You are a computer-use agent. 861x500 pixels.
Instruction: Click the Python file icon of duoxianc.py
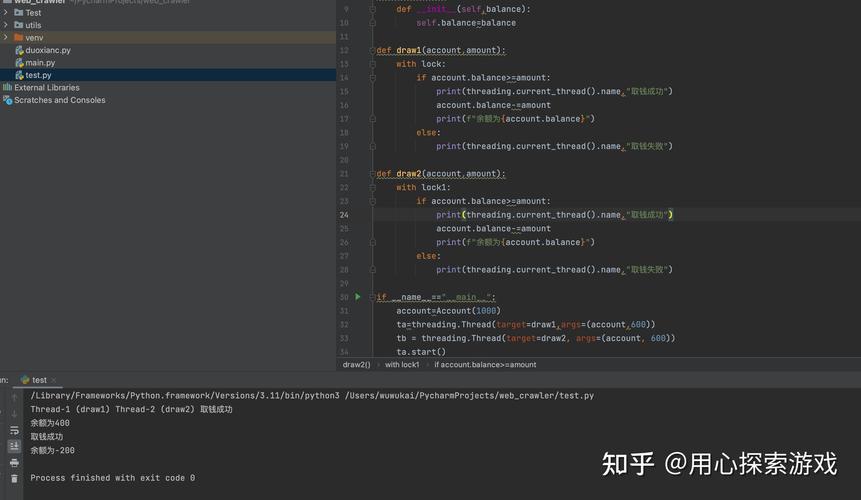coord(19,50)
